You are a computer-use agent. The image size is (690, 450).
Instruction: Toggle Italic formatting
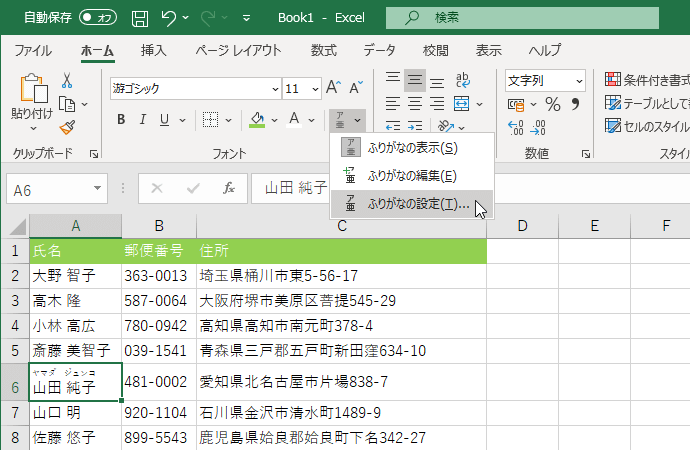click(x=143, y=120)
